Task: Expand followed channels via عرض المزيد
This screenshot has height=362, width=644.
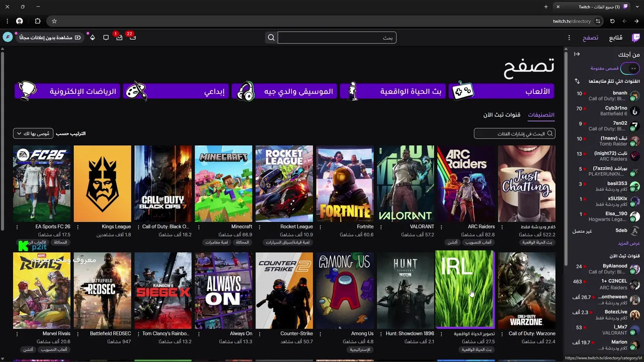Action: click(629, 243)
